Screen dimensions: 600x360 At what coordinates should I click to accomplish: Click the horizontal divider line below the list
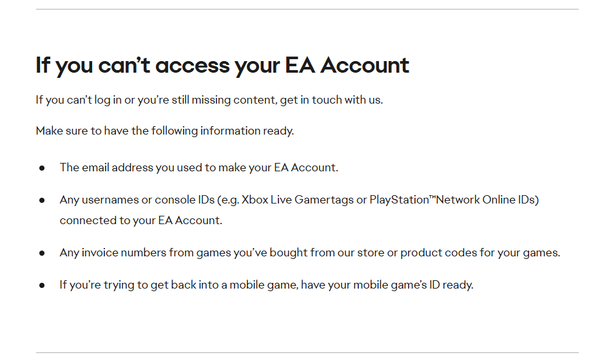tap(307, 352)
